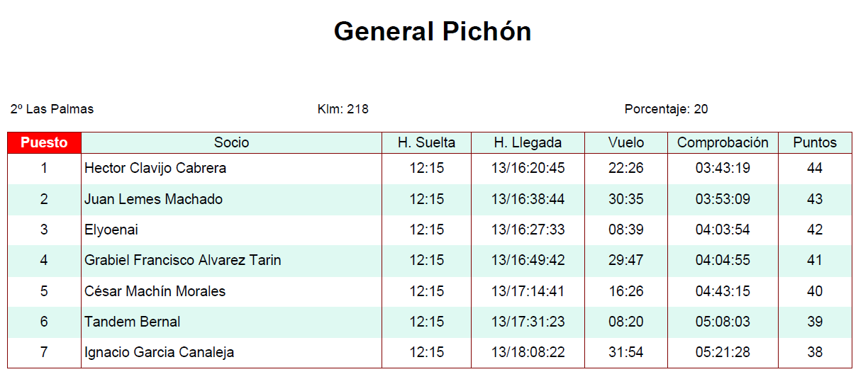Click the Porcentaje: 20 text
This screenshot has width=868, height=384.
point(665,109)
